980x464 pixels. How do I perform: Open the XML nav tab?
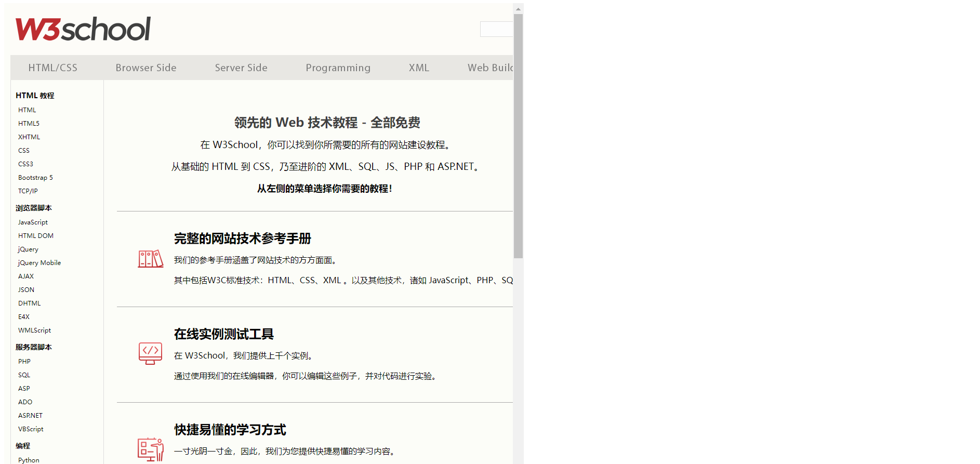(x=419, y=68)
